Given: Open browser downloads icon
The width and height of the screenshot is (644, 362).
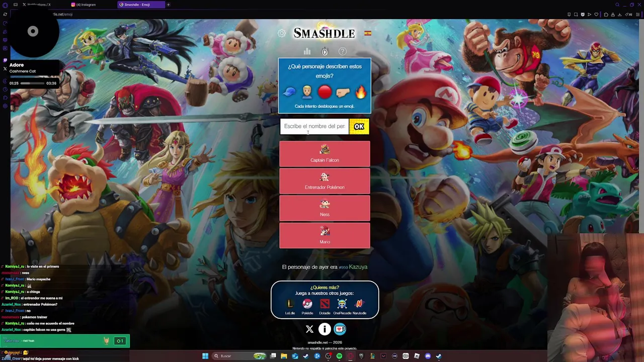Looking at the screenshot, I should (619, 15).
